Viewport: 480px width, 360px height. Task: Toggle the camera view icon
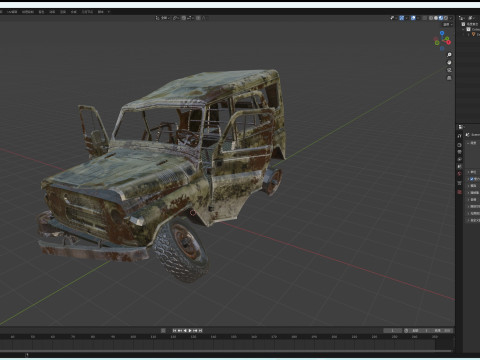pyautogui.click(x=449, y=70)
